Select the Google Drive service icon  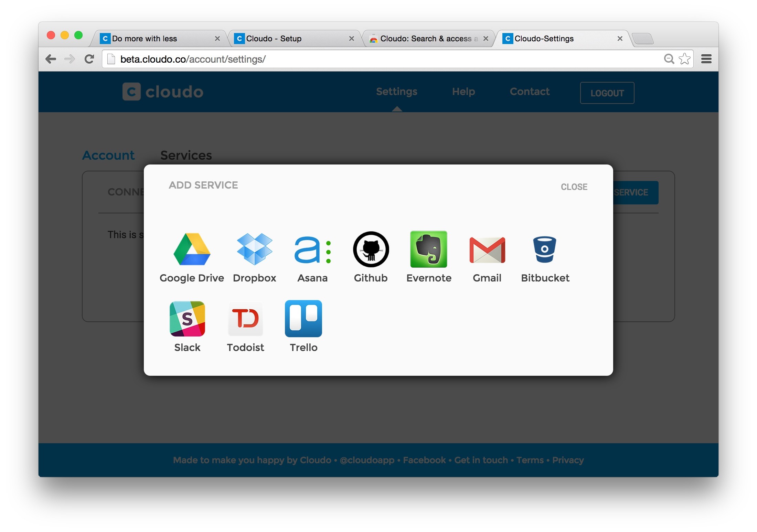[192, 249]
